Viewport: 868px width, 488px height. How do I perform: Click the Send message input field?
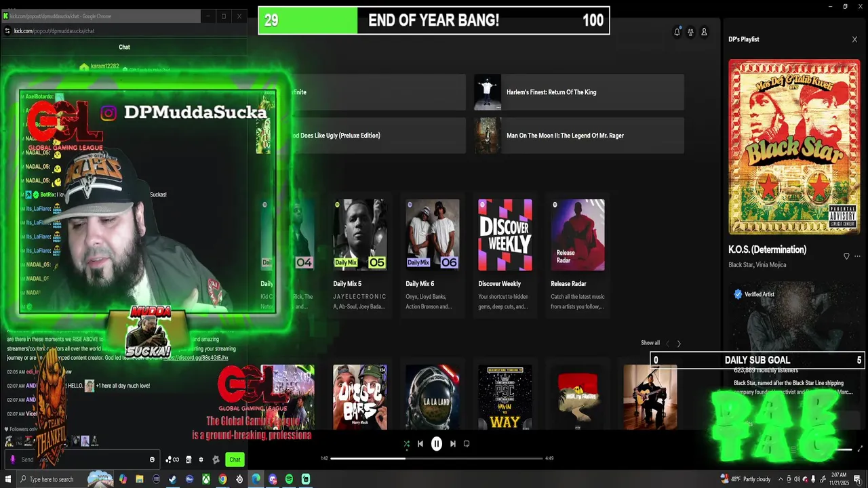[81, 460]
